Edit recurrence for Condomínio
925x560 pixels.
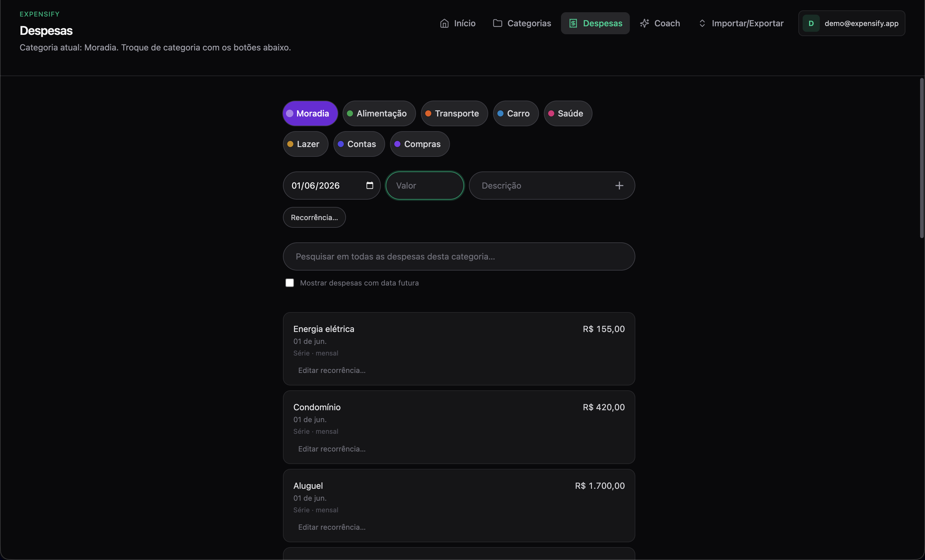332,449
